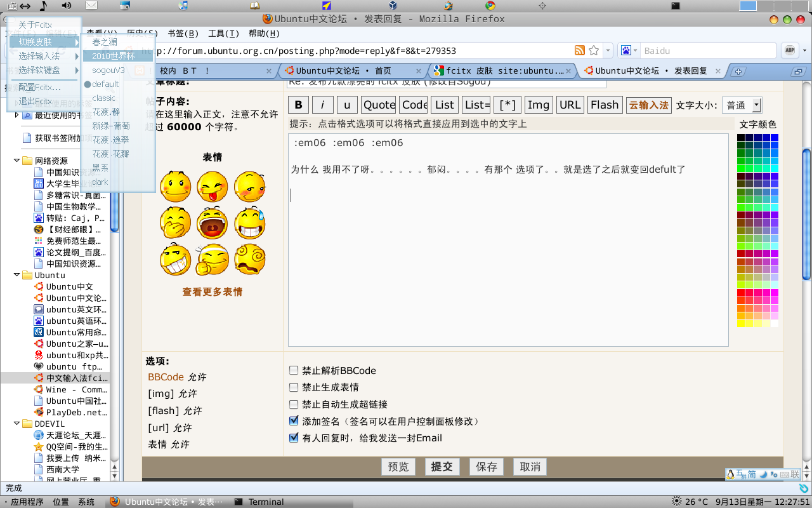The width and height of the screenshot is (812, 508).
Task: Click the QQ penguin icon on IME bar
Action: (731, 474)
